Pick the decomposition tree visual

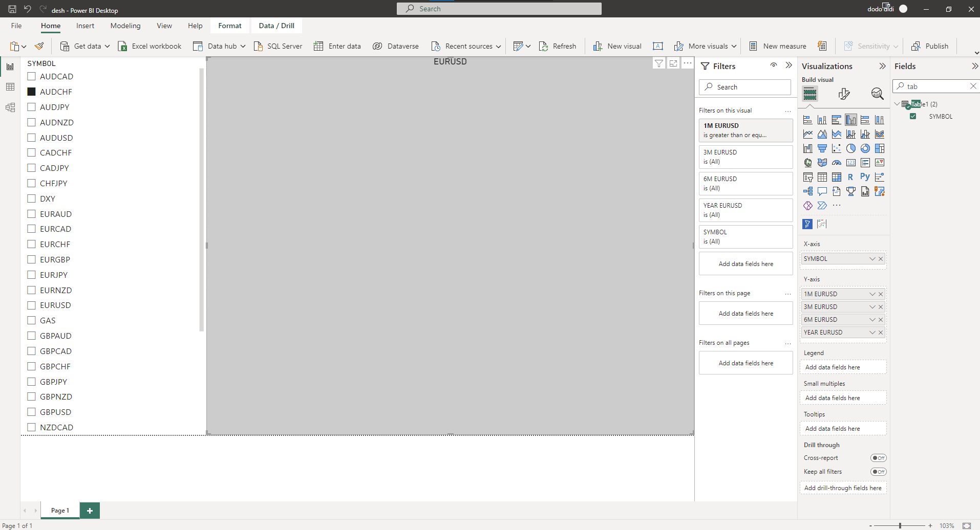point(808,191)
